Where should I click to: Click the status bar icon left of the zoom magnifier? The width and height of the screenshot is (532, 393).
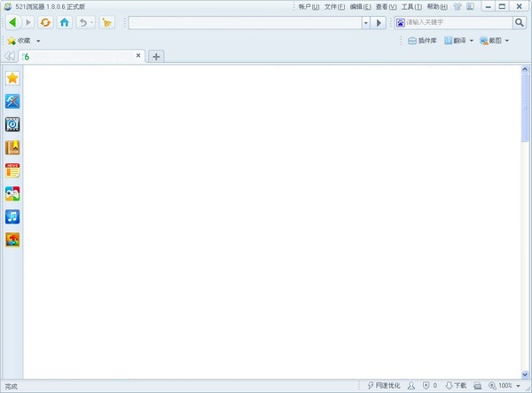(477, 386)
